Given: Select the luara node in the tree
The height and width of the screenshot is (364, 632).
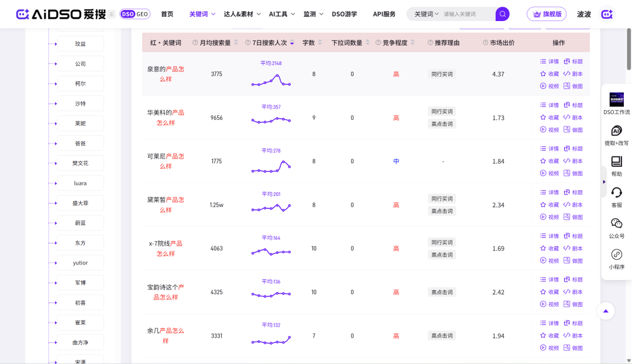Looking at the screenshot, I should (x=80, y=183).
